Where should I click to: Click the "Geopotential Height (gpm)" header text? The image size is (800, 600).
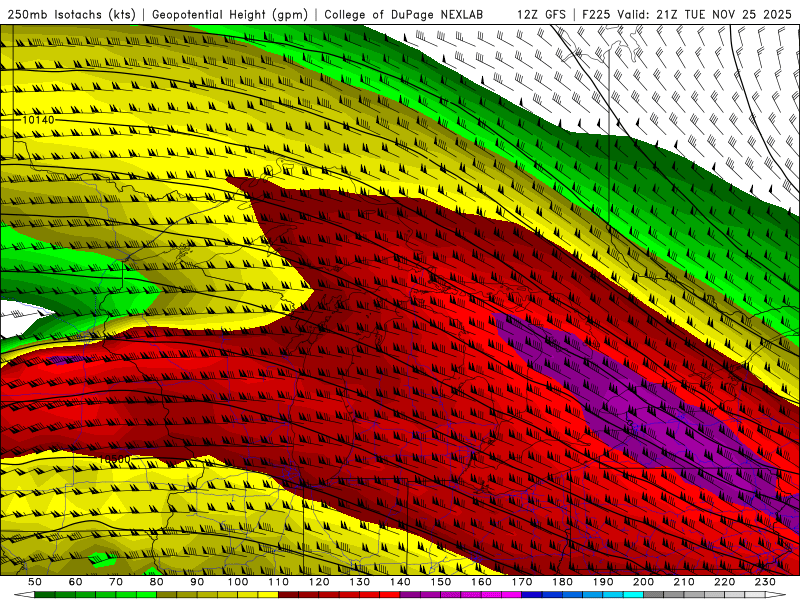click(230, 15)
